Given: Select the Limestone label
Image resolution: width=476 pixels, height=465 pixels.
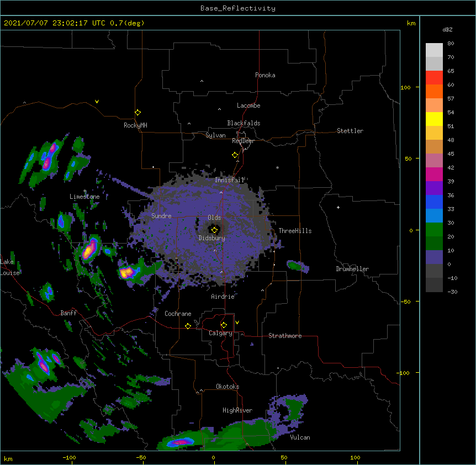Looking at the screenshot, I should point(84,197).
